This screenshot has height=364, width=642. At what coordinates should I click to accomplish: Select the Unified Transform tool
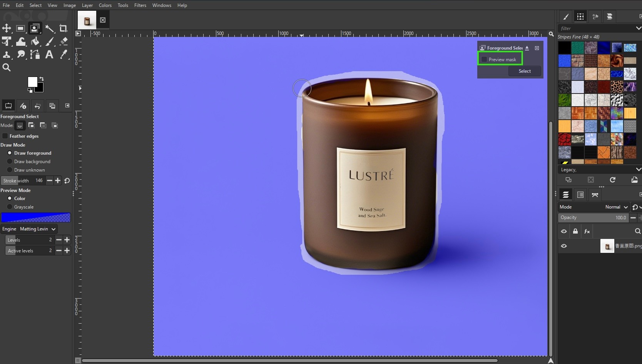click(7, 41)
